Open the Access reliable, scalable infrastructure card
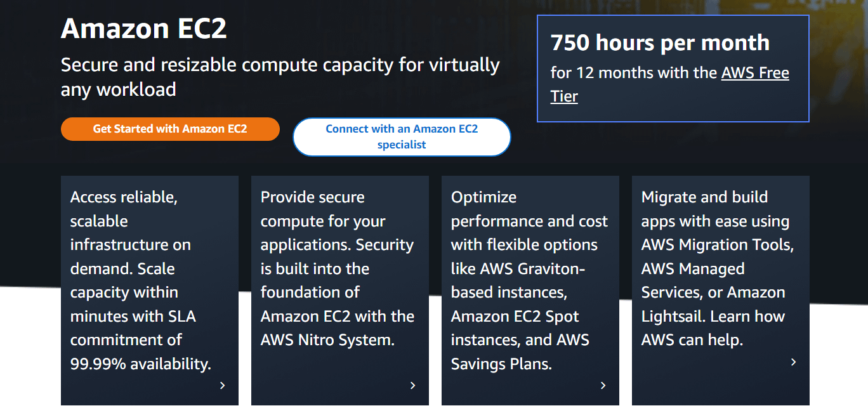This screenshot has height=420, width=868. click(150, 291)
